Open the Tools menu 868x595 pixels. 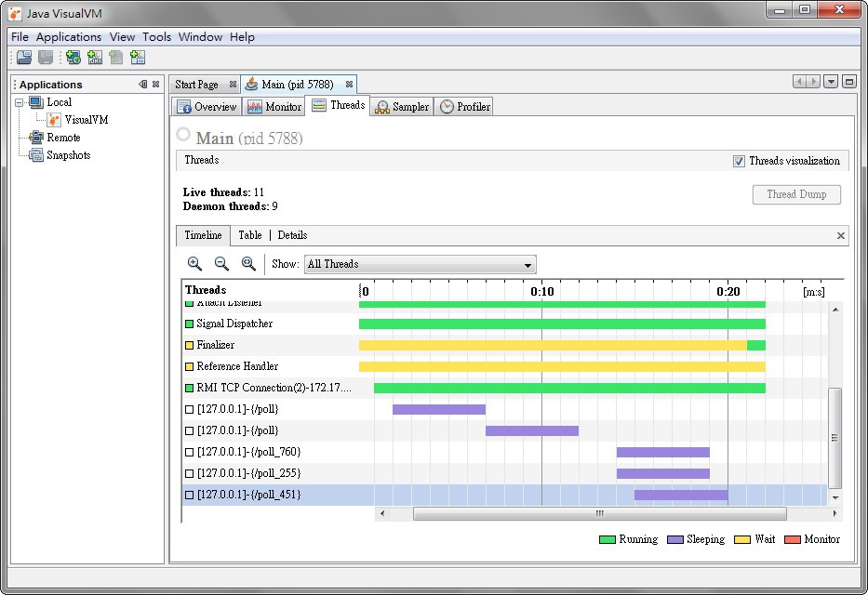156,37
